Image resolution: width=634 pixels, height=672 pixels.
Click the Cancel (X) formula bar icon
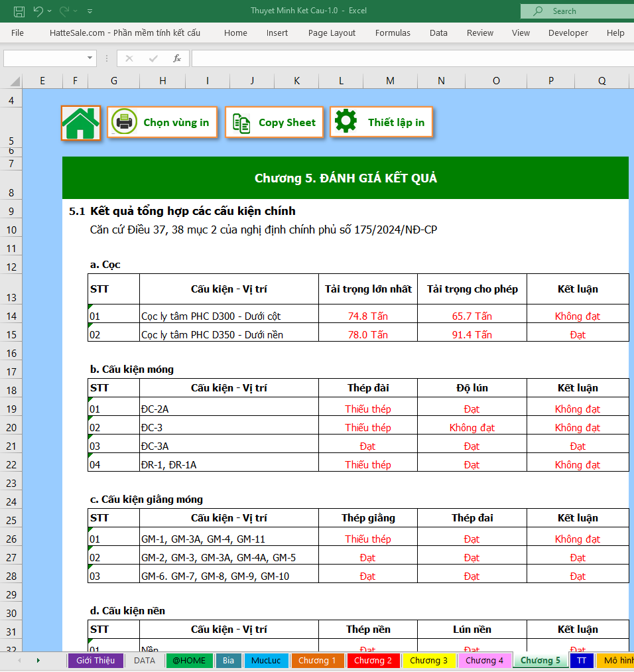pyautogui.click(x=129, y=58)
